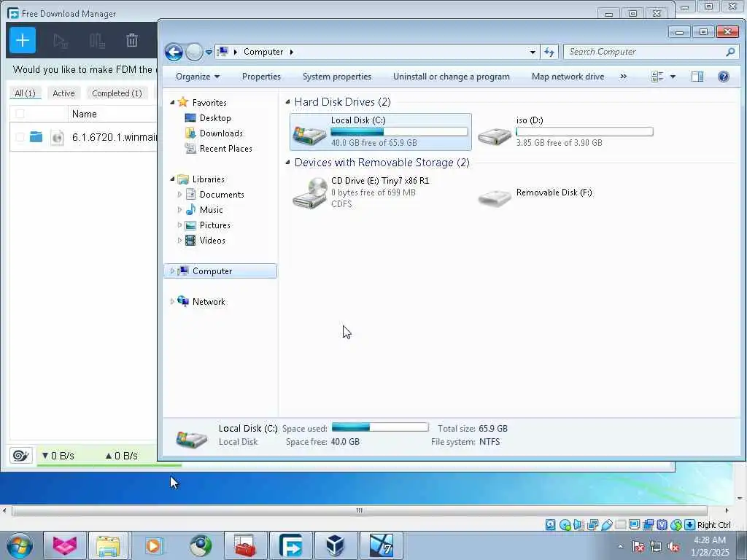Click the Name column header in FDM
This screenshot has width=747, height=560.
(85, 114)
